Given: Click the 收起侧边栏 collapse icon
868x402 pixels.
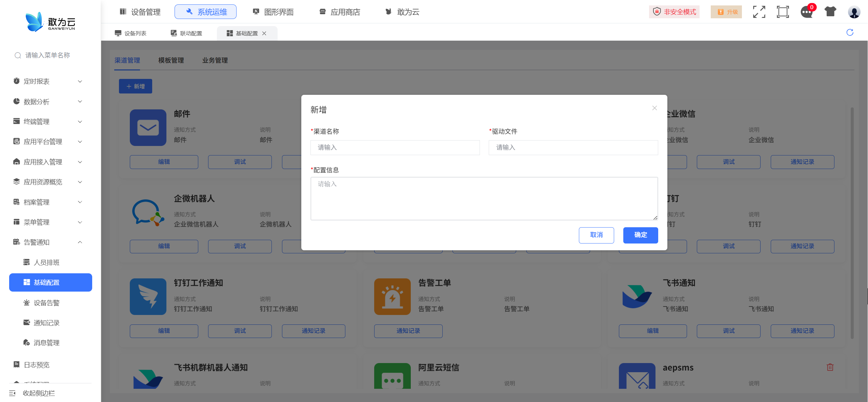Looking at the screenshot, I should click(x=12, y=393).
